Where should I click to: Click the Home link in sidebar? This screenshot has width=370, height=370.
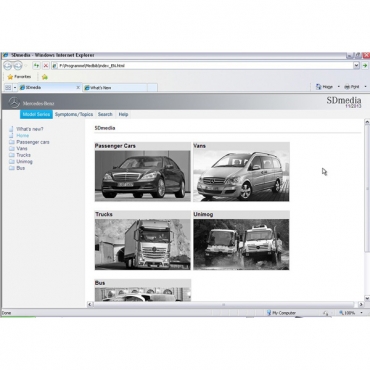23,136
